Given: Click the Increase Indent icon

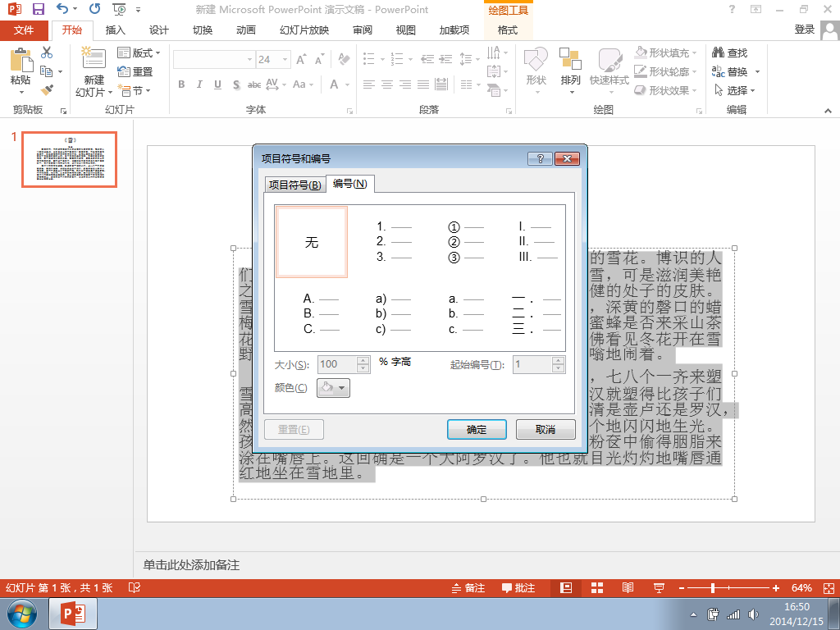Looking at the screenshot, I should 446,59.
